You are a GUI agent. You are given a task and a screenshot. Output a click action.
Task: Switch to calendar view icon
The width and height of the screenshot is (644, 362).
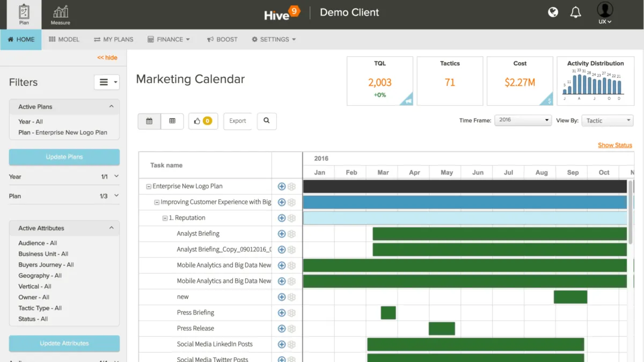[x=149, y=121]
